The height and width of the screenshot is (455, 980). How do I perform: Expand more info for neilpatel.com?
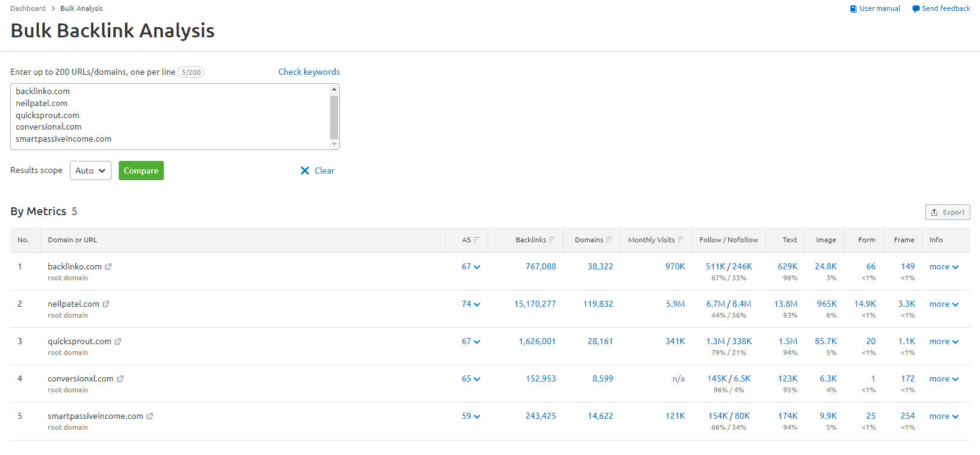[944, 304]
